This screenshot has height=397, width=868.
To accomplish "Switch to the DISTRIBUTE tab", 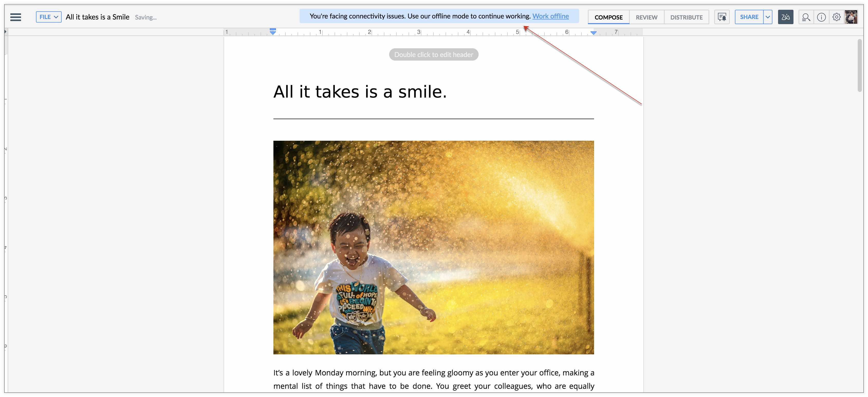I will (x=686, y=17).
